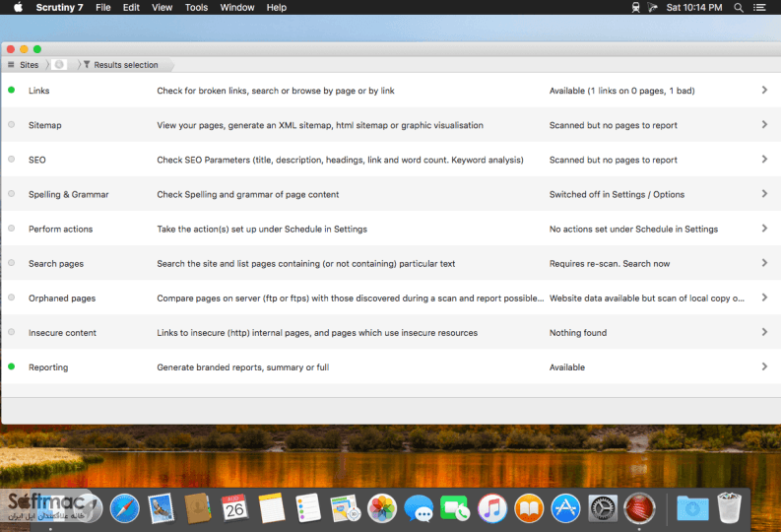
Task: Click the Sites breadcrumb
Action: (x=29, y=65)
